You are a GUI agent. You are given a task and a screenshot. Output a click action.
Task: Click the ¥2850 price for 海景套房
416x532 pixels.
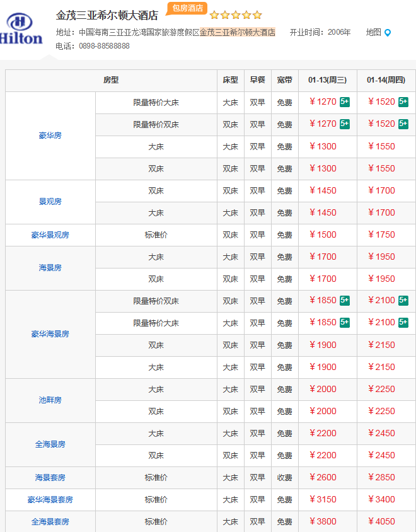coord(382,478)
